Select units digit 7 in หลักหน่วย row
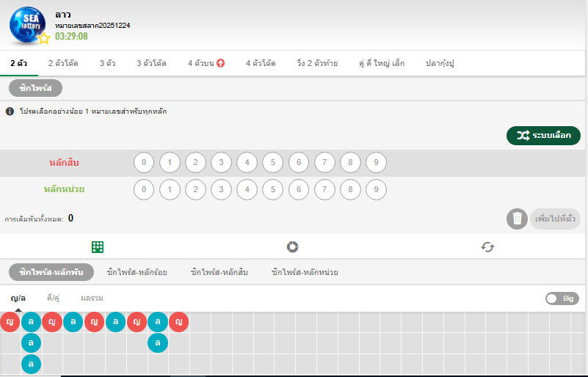Screen dimensions: 588x377 tap(324, 189)
